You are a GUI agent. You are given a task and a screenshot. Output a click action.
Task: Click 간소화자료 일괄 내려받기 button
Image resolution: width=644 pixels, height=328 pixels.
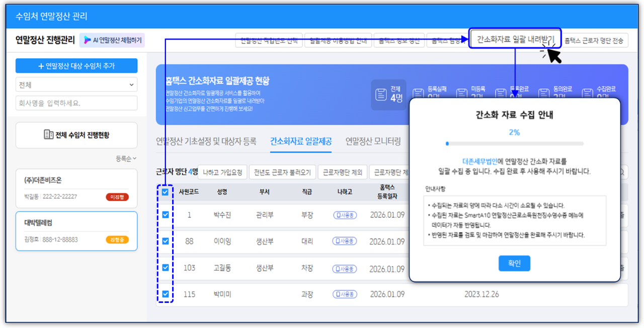pyautogui.click(x=515, y=39)
